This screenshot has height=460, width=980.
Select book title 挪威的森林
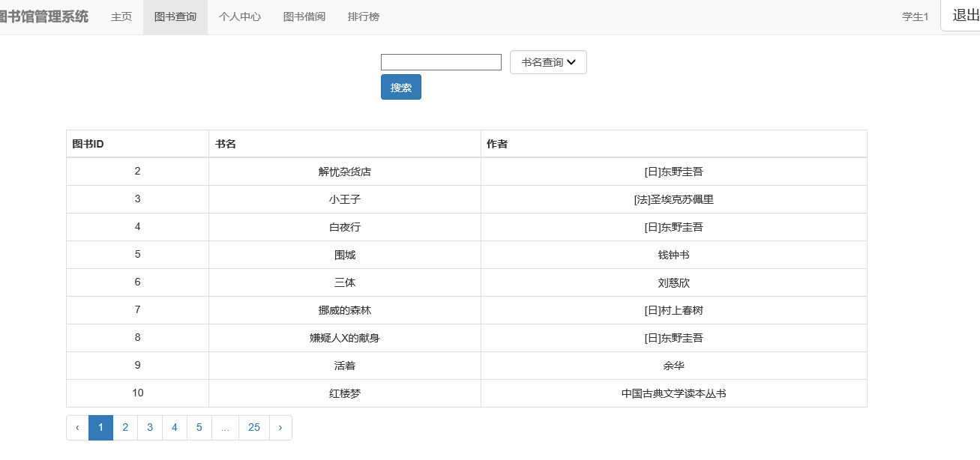tap(345, 310)
